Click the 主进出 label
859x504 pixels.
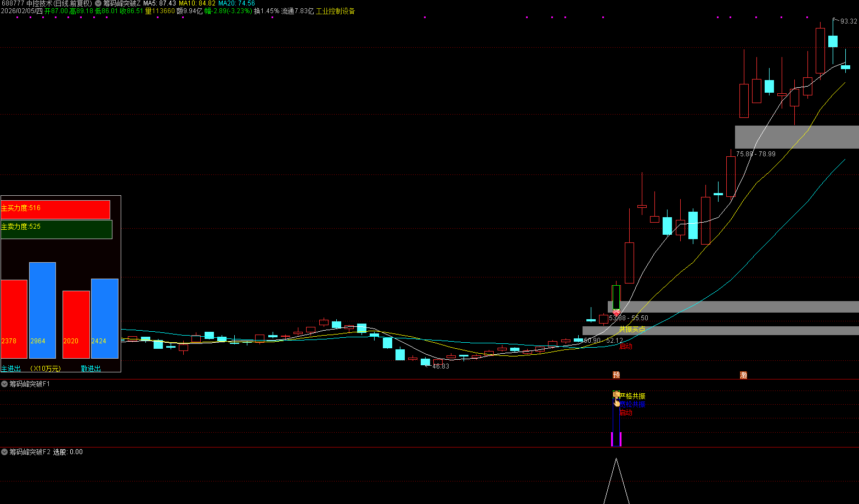click(x=11, y=369)
